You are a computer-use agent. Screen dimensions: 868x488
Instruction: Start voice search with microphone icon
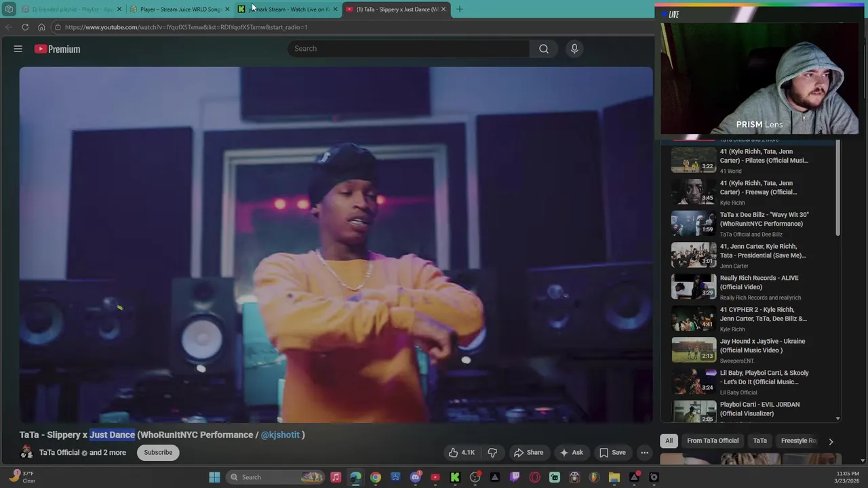(574, 49)
